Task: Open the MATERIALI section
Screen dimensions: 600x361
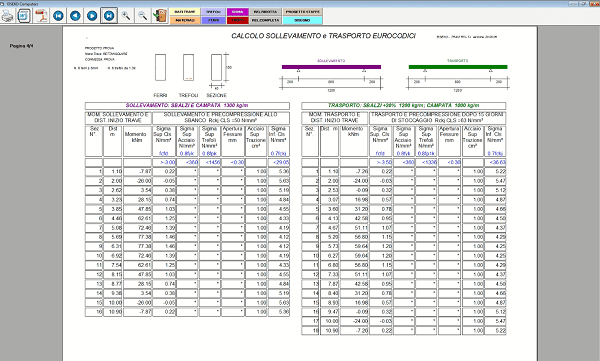Action: [x=185, y=20]
